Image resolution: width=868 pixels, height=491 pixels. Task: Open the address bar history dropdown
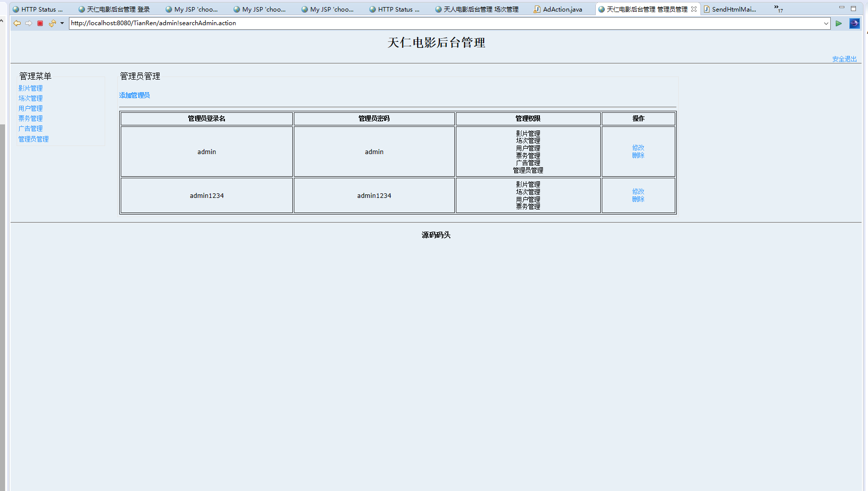tap(826, 23)
